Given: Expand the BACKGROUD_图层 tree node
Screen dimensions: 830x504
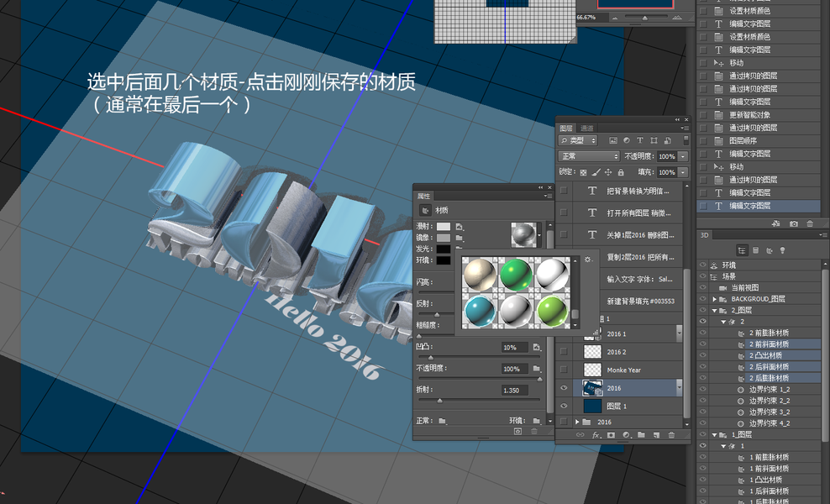Looking at the screenshot, I should point(715,299).
